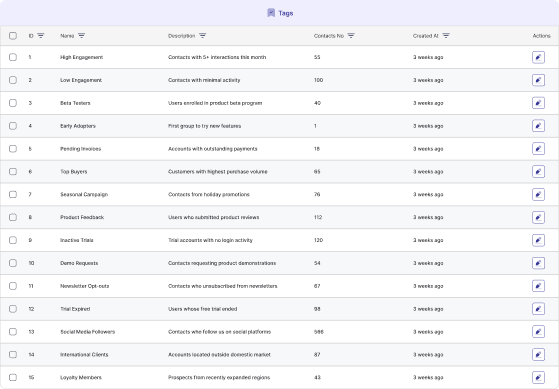Click contacts count 112 for Product Feedback

tap(318, 217)
